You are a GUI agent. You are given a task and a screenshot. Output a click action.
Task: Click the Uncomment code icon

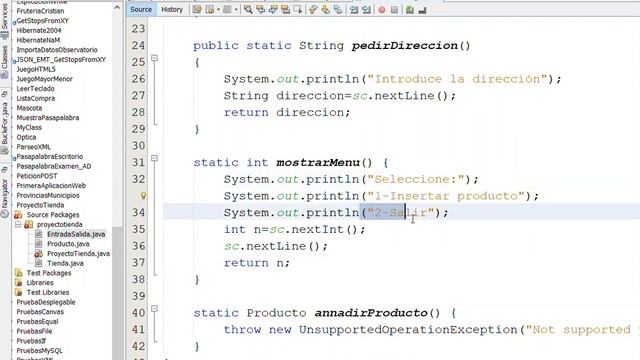[422, 9]
